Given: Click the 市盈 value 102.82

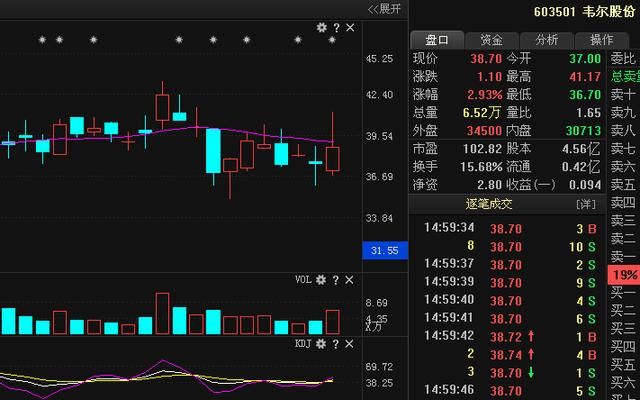Looking at the screenshot, I should (482, 149).
